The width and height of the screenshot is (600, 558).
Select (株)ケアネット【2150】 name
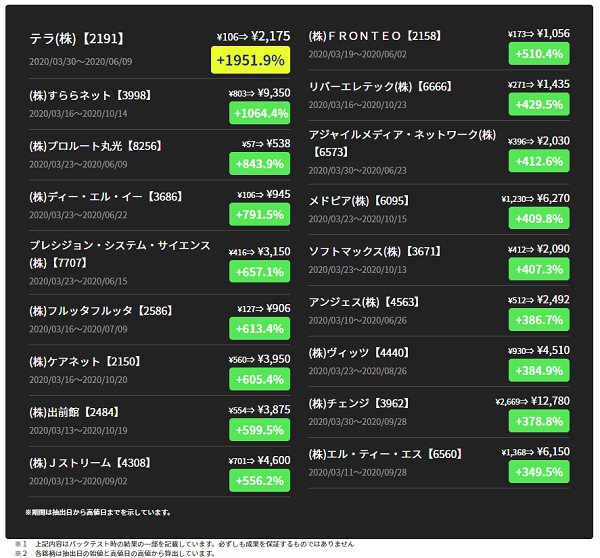85,361
